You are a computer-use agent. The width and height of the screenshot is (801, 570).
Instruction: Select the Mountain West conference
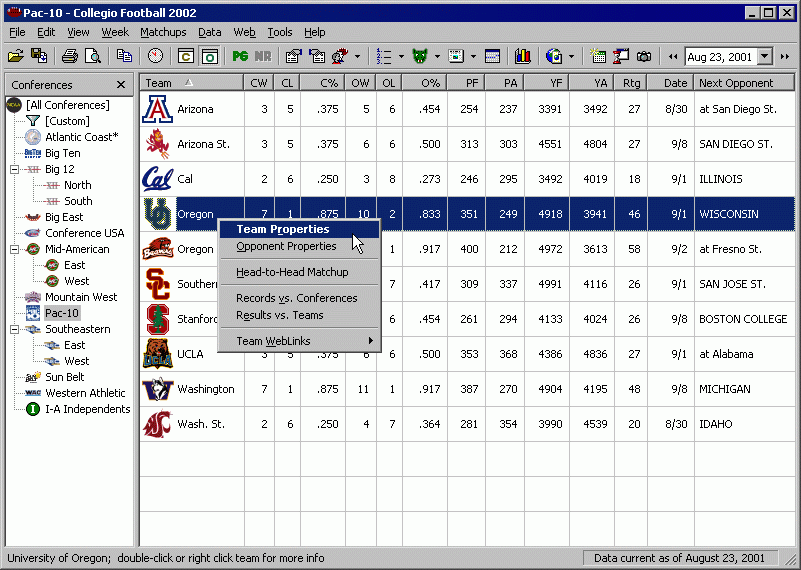click(x=81, y=297)
